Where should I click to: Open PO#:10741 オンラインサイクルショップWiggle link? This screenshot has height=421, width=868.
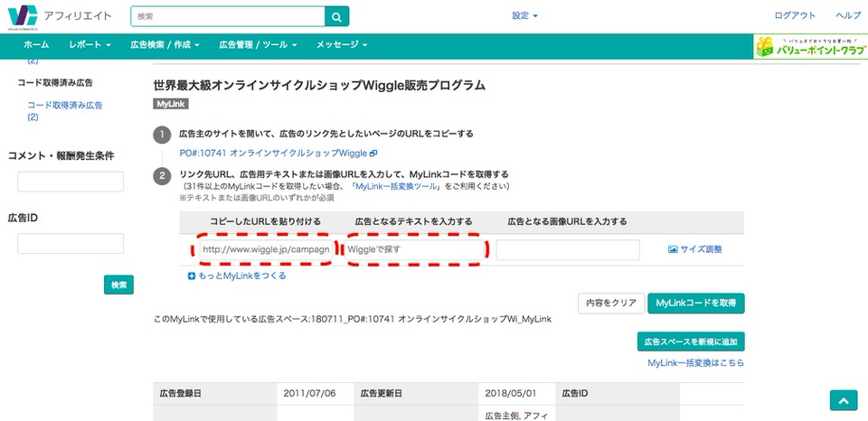click(278, 154)
